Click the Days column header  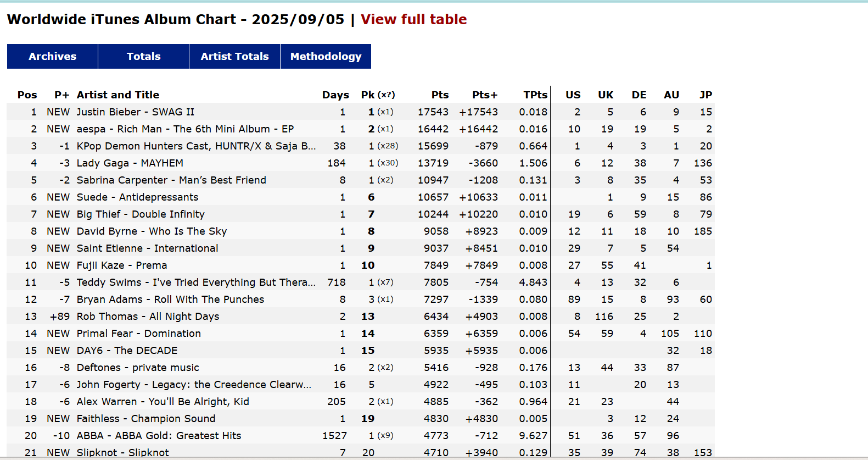pos(335,95)
